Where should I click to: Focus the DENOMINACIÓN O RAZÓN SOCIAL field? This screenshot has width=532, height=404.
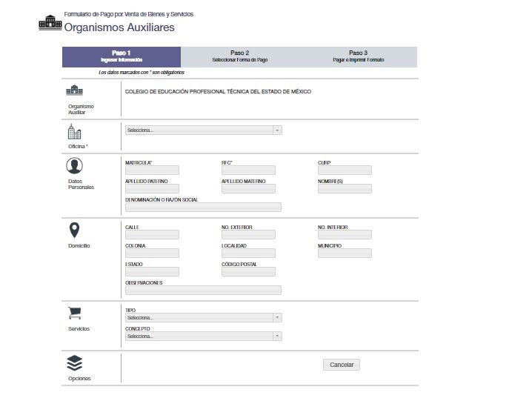click(203, 207)
